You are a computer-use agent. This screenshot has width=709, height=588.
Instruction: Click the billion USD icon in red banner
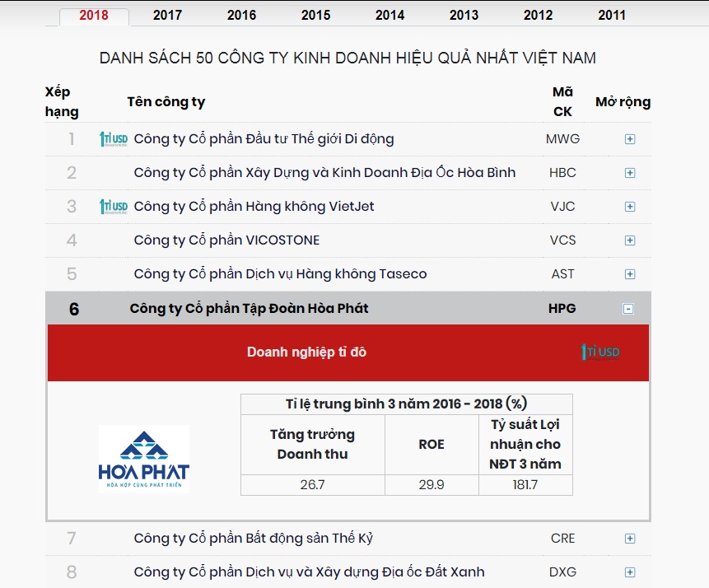tap(600, 352)
